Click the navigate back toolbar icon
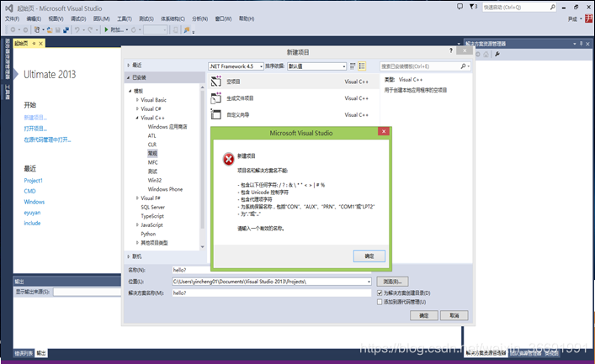 pos(13,29)
